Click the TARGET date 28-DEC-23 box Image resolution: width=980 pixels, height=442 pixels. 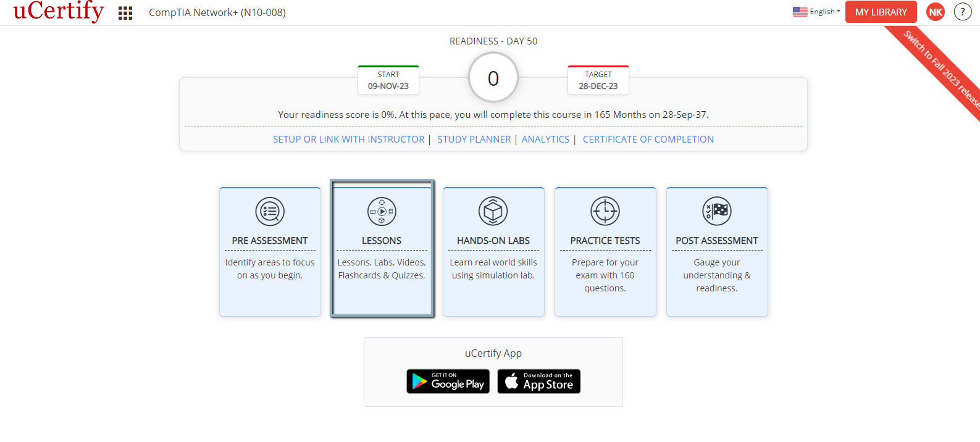point(598,80)
